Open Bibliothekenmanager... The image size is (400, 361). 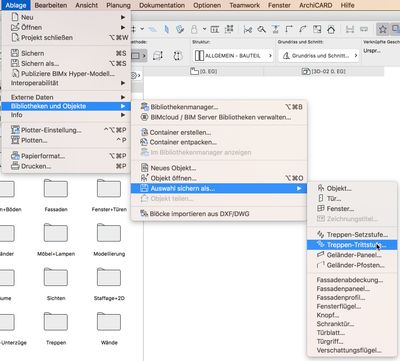coord(219,107)
